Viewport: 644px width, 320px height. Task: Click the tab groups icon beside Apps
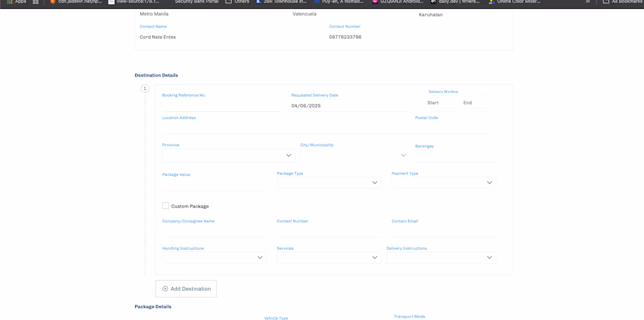tap(36, 2)
